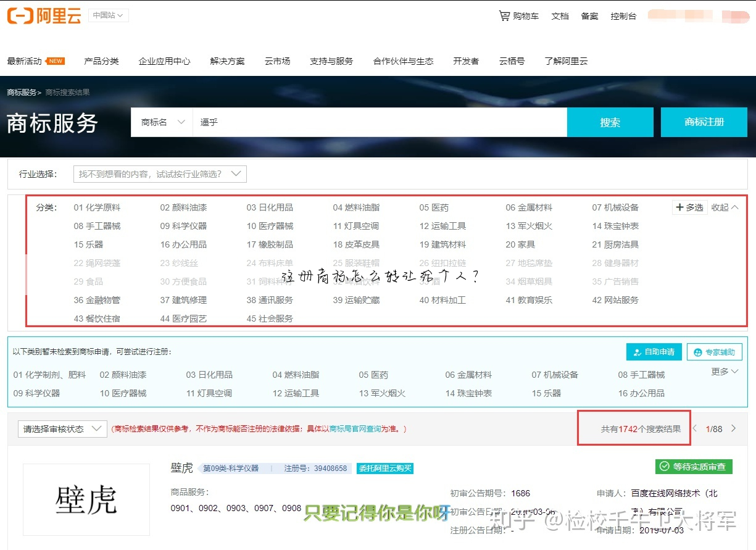Click the 商标服务 breadcrumb link
The width and height of the screenshot is (756, 550).
coord(22,92)
